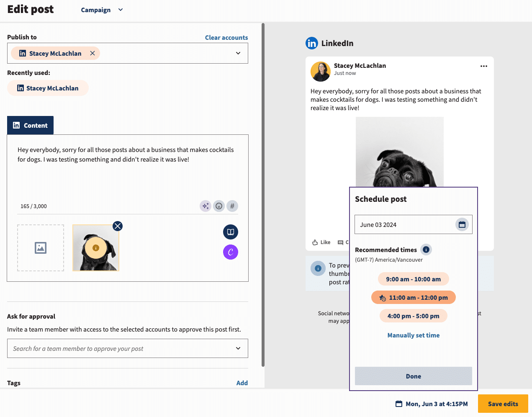Click the 165 / 3,000 character count

33,206
